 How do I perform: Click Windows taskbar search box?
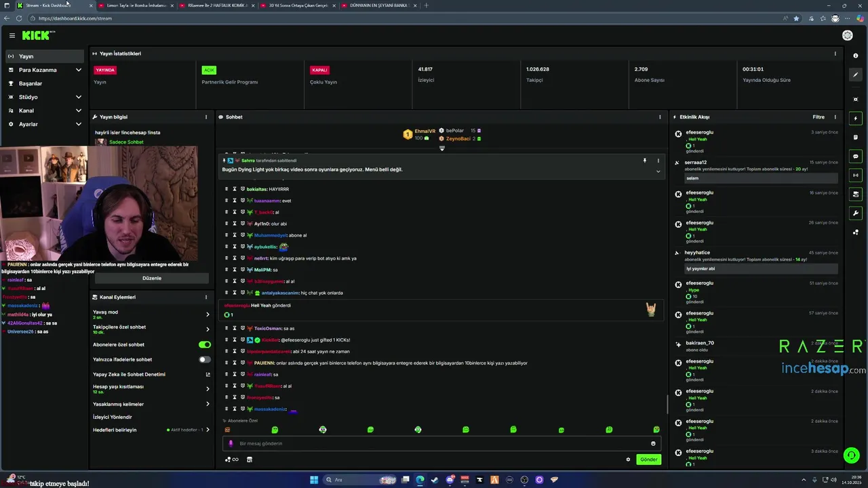pyautogui.click(x=359, y=480)
